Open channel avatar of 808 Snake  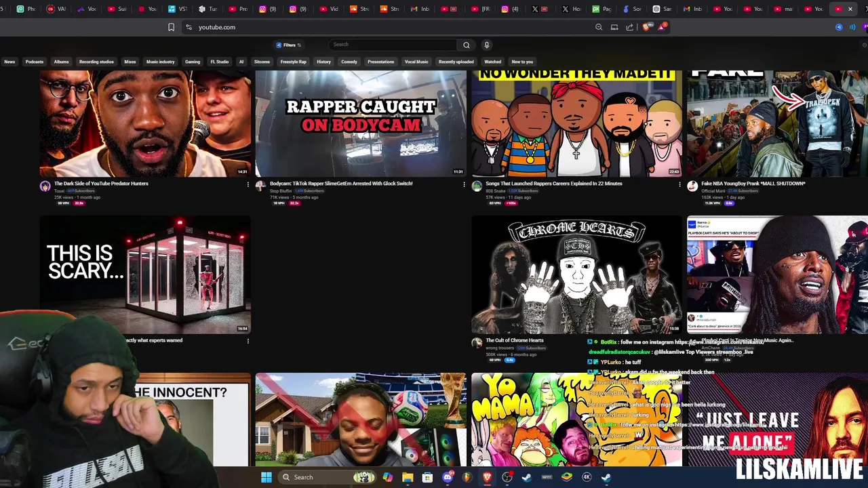[477, 186]
